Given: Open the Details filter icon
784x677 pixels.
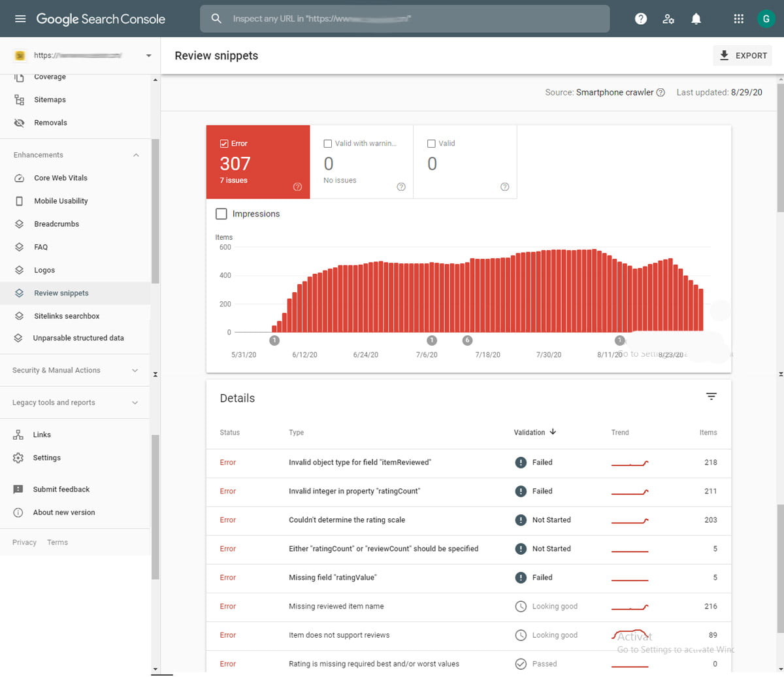Looking at the screenshot, I should click(711, 396).
